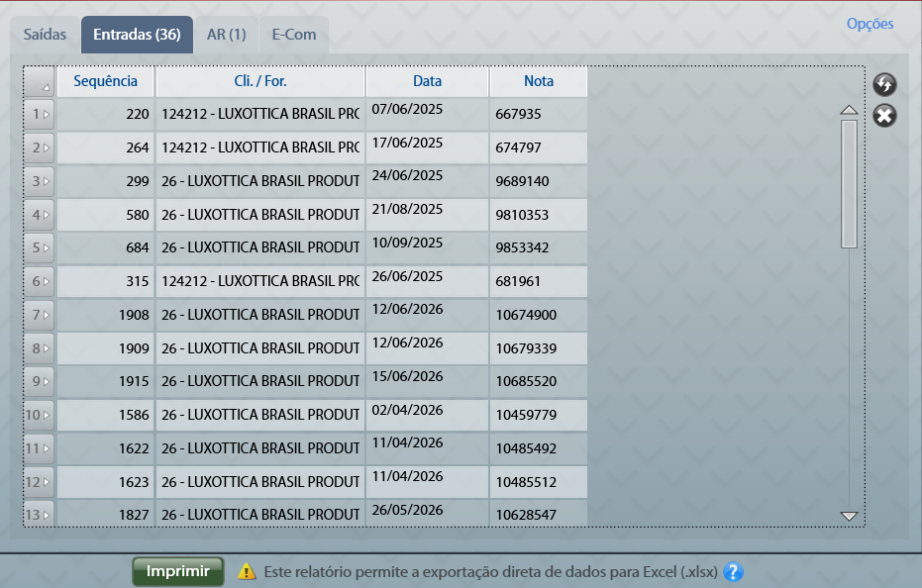This screenshot has height=588, width=922.
Task: Open the blue help question mark icon
Action: click(x=733, y=571)
